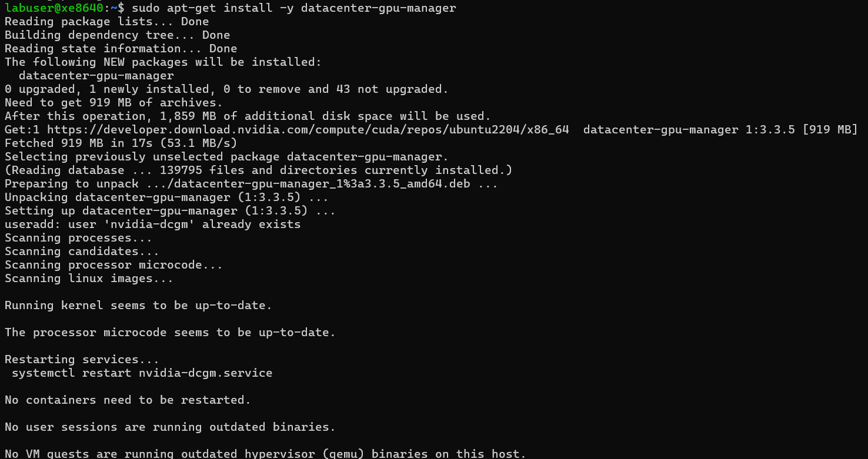Screen dimensions: 868x459
Task: Click the indented datacenter-gpu-manager package name
Action: (96, 76)
